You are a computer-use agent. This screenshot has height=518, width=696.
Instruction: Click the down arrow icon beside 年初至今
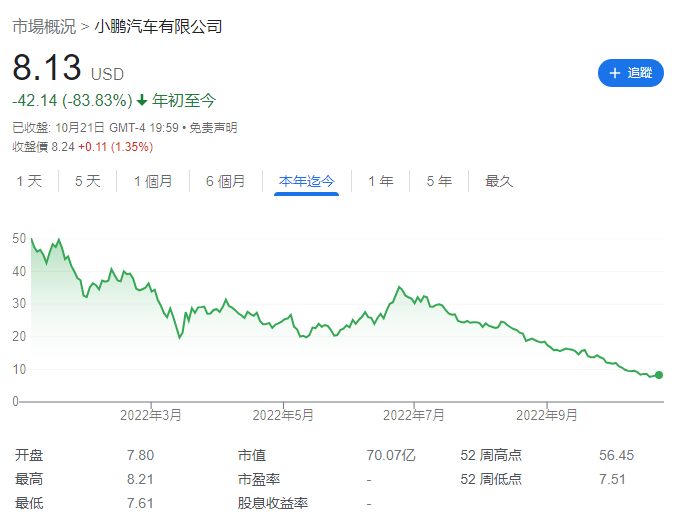point(142,101)
